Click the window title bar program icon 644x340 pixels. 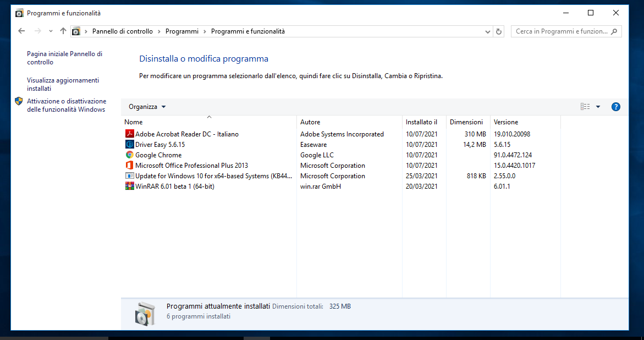19,13
